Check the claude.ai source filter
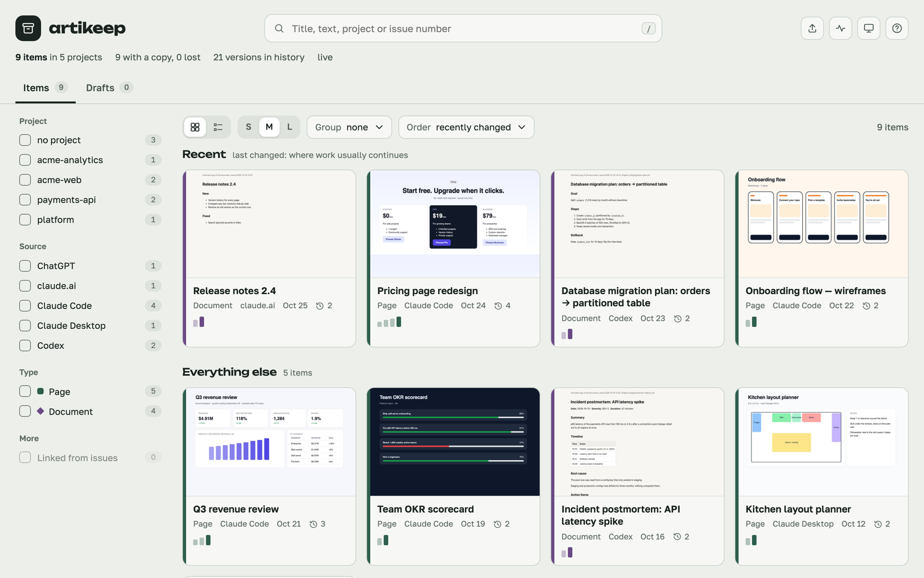924x578 pixels. coord(25,286)
